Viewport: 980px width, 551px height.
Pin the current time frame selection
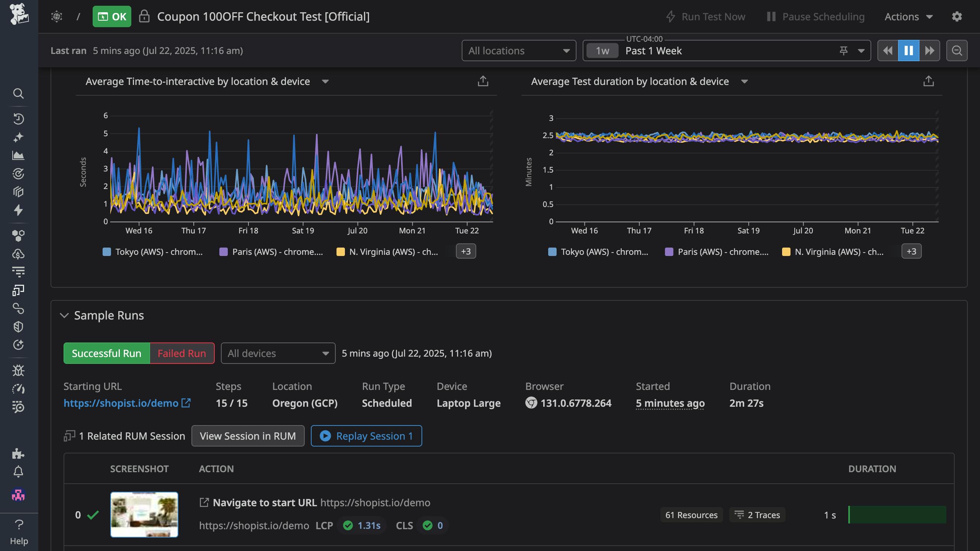click(x=844, y=50)
